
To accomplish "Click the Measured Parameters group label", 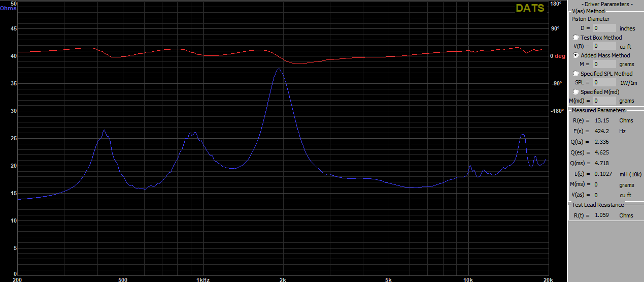I will click(598, 110).
